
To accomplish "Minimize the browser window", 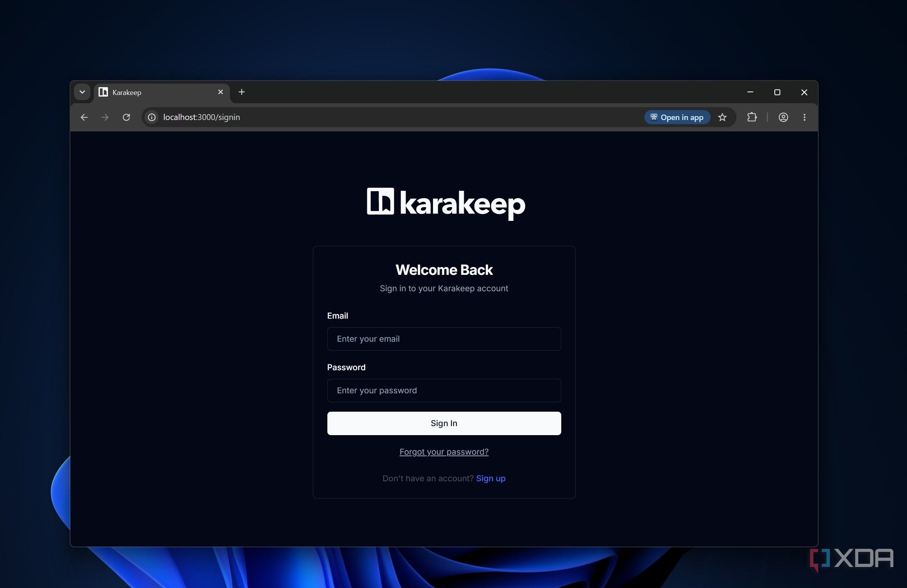I will (x=750, y=92).
